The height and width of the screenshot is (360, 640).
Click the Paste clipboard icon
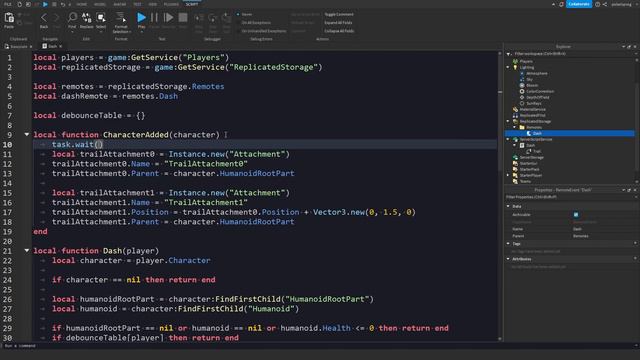point(9,18)
